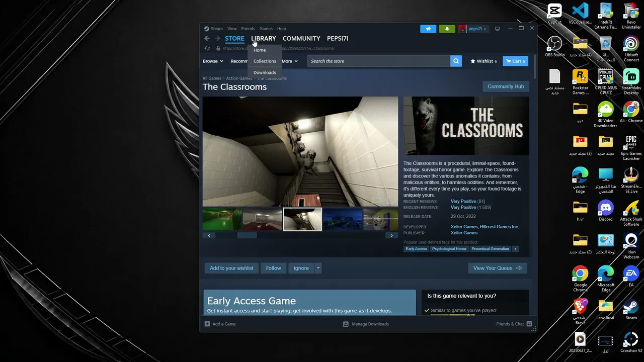644x362 pixels.
Task: Click the magnifier search button in the store
Action: coord(456,61)
